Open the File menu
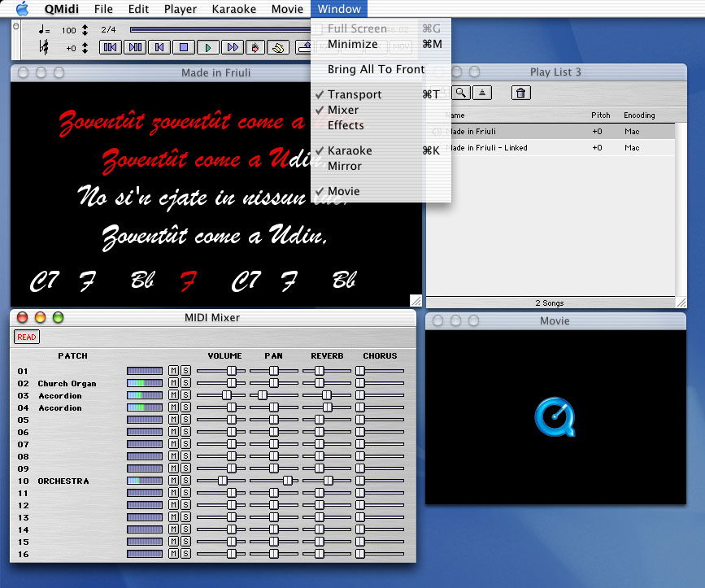The width and height of the screenshot is (705, 588). [103, 9]
